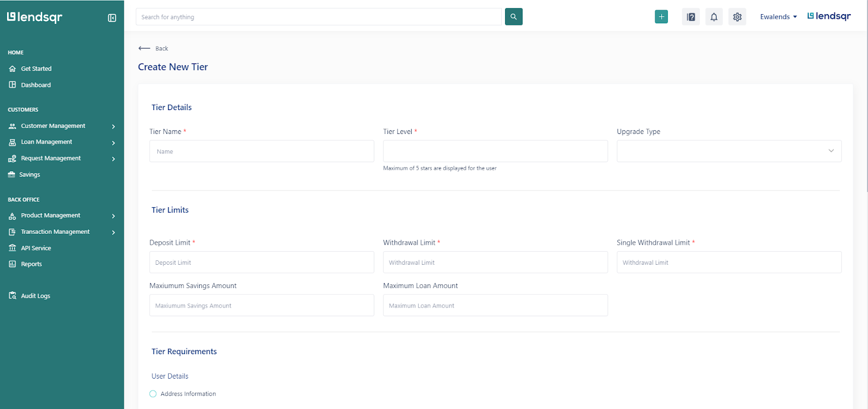
Task: Focus the Deposit Limit input
Action: pyautogui.click(x=261, y=262)
